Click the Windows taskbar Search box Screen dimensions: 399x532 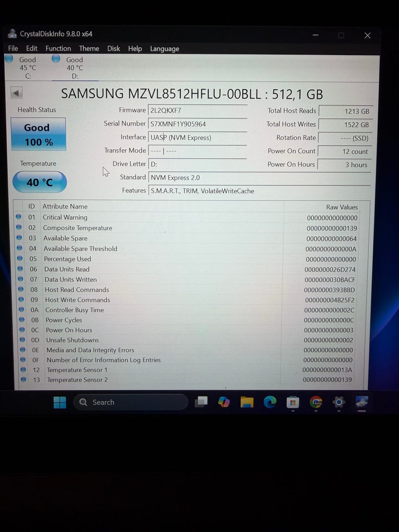click(x=131, y=402)
